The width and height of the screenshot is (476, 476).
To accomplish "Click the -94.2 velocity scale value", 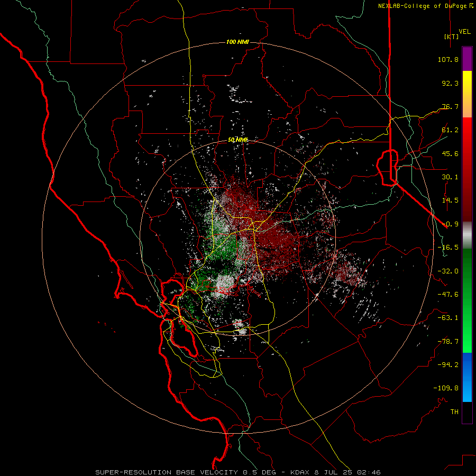I will 448,365.
